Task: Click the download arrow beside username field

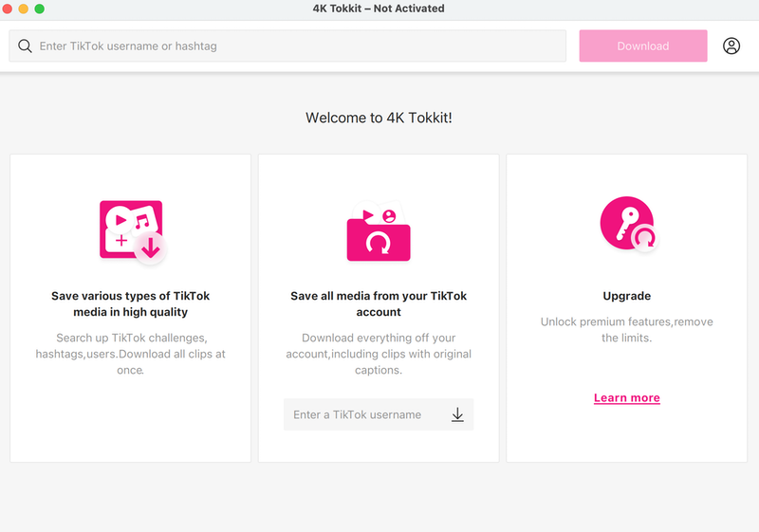Action: coord(457,414)
